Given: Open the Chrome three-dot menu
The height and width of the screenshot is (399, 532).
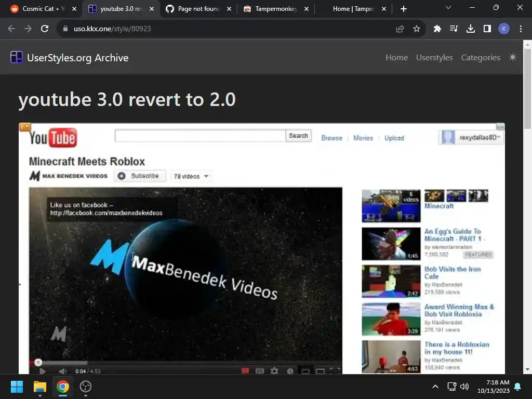Looking at the screenshot, I should click(x=521, y=29).
